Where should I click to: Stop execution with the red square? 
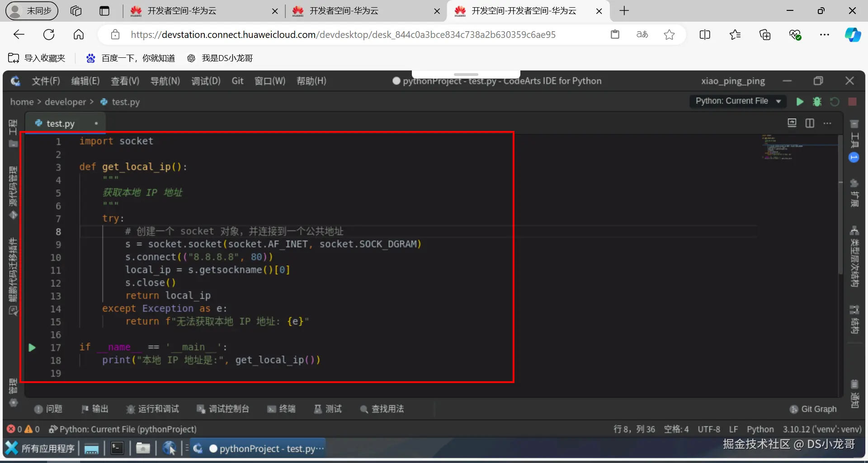pos(852,102)
